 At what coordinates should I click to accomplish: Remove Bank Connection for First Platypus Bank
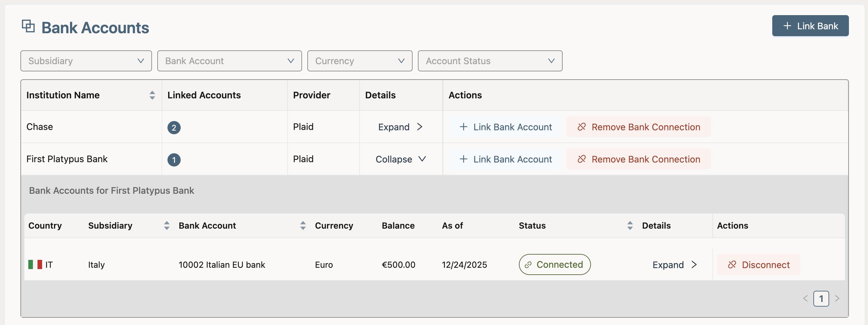coord(639,159)
